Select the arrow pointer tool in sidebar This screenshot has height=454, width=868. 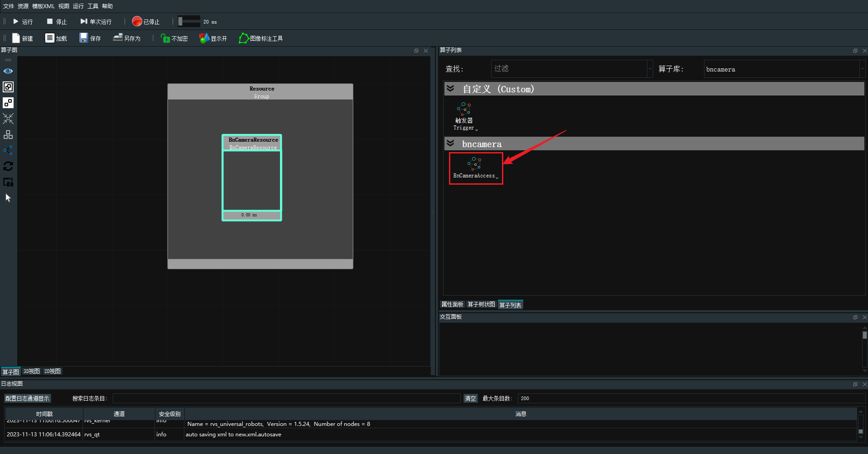8,198
